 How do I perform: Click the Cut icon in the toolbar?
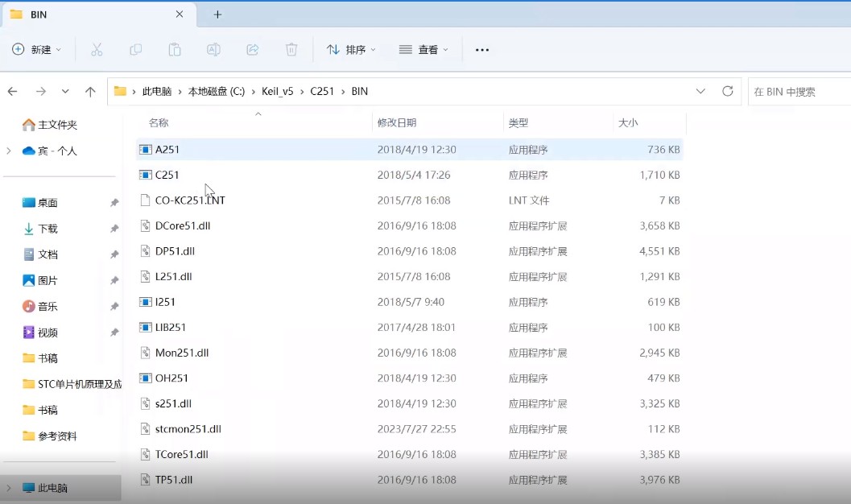pyautogui.click(x=97, y=49)
